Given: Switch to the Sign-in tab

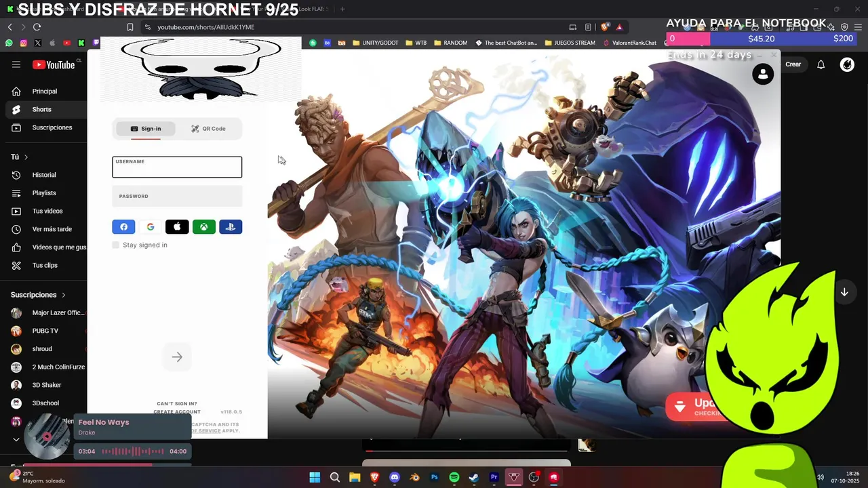Looking at the screenshot, I should tap(146, 129).
